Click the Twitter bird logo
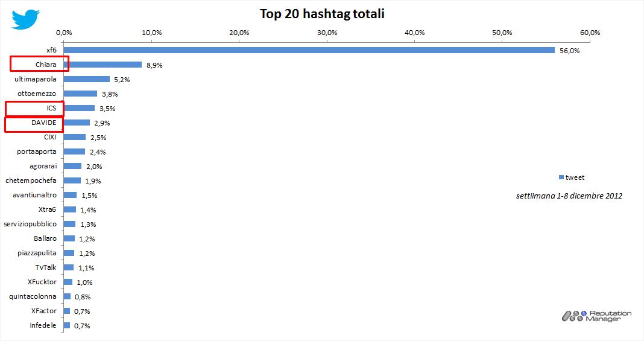This screenshot has height=341, width=644. point(25,19)
